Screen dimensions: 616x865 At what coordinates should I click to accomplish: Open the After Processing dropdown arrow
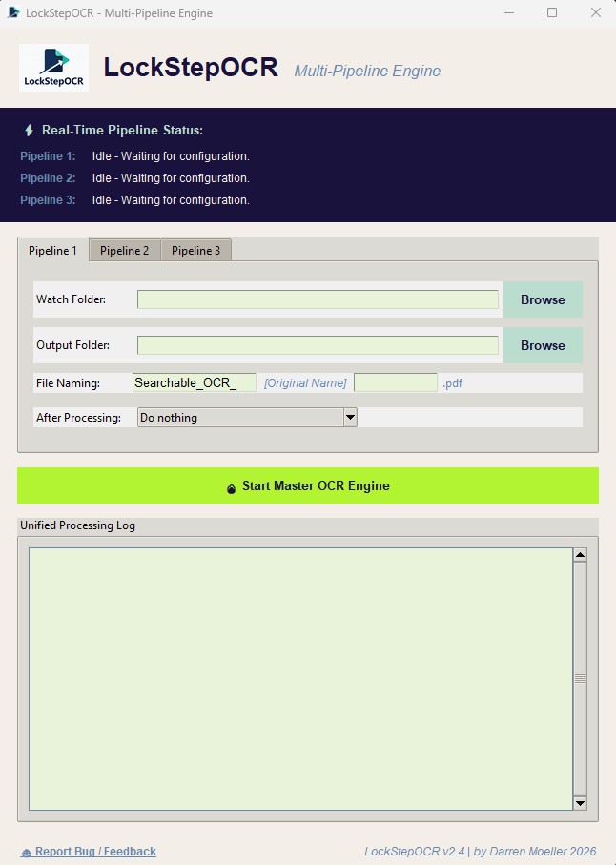350,418
